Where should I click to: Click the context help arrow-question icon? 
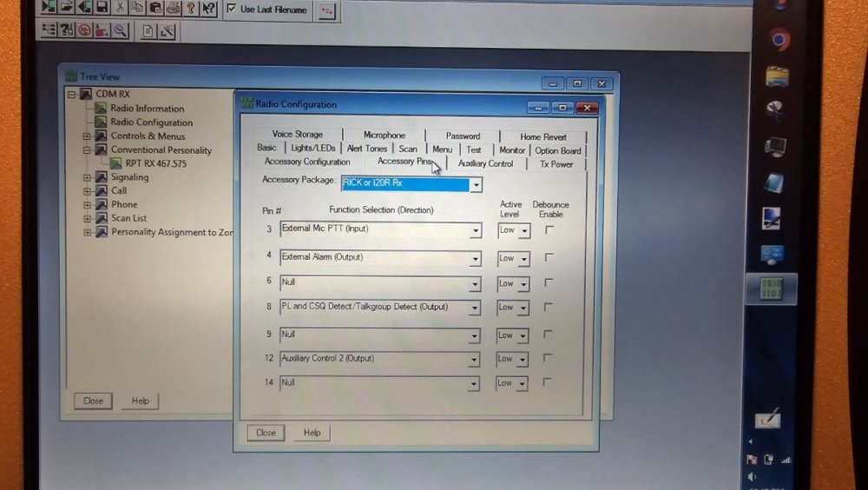pos(208,8)
